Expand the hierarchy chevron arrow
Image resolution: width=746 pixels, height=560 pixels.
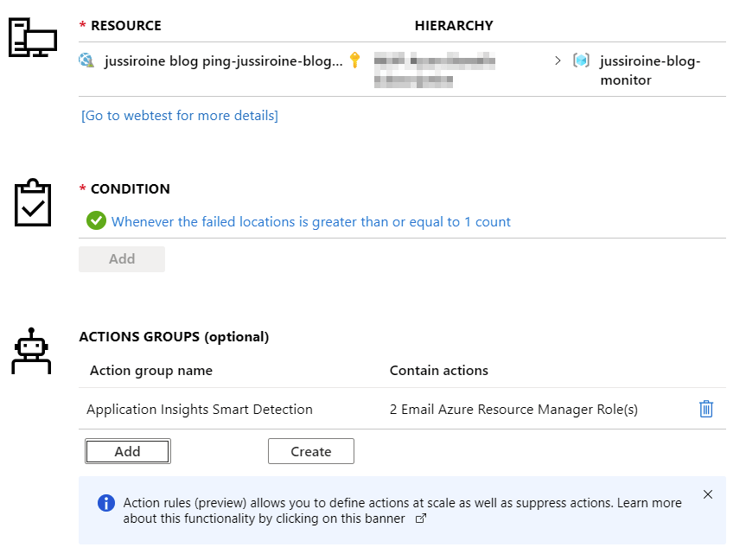558,60
